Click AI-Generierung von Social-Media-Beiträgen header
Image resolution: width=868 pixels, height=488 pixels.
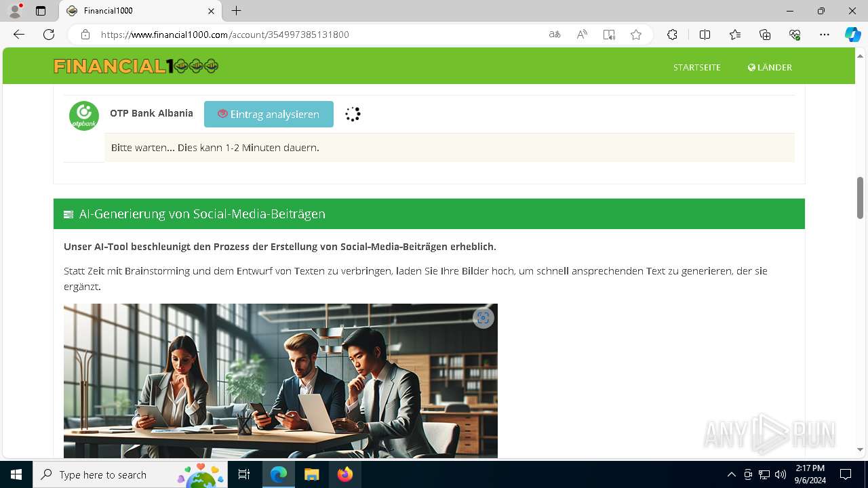(x=429, y=213)
